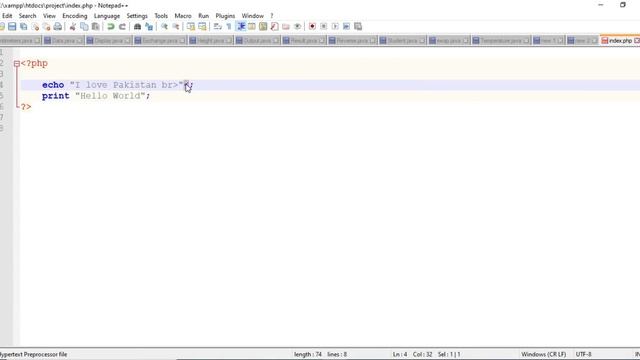This screenshot has height=360, width=640.
Task: Open User Defined Language dialog icon
Action: click(252, 27)
